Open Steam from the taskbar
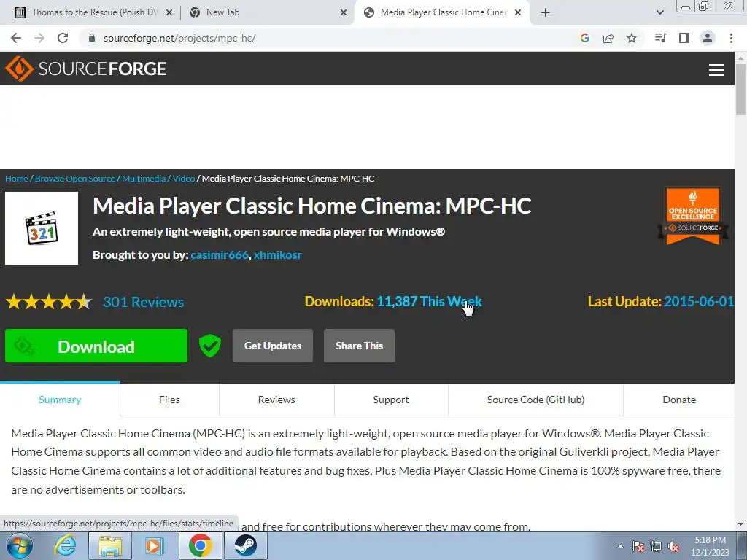747x560 pixels. pyautogui.click(x=245, y=545)
